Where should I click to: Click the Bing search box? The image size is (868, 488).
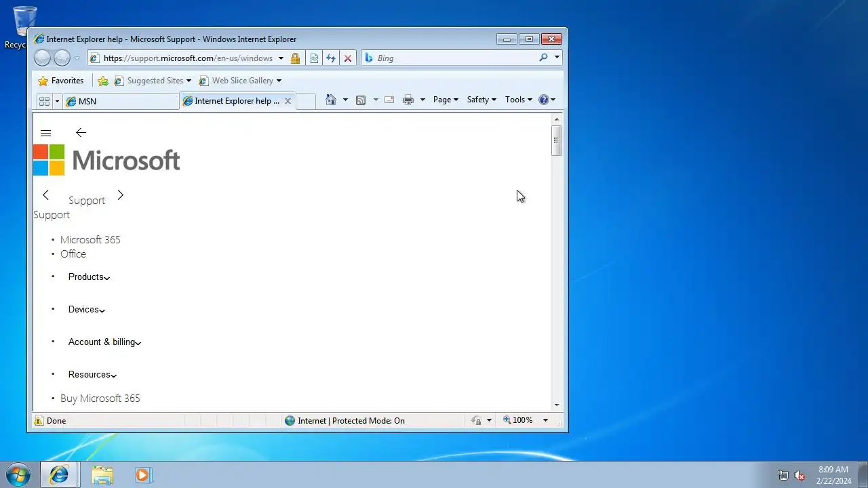pyautogui.click(x=456, y=58)
